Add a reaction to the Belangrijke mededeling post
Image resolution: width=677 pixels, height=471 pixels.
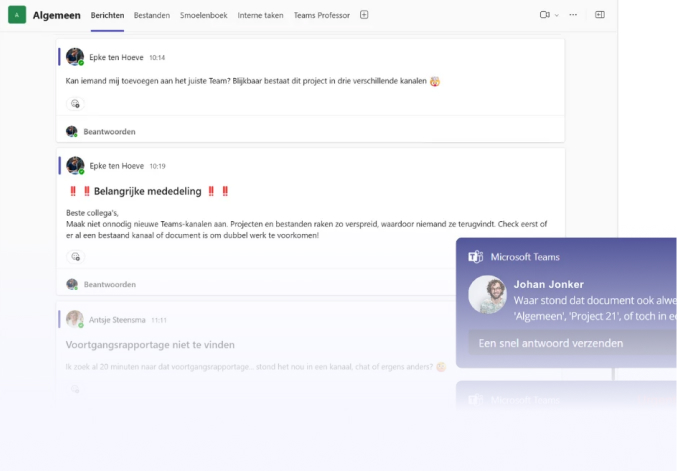click(75, 257)
